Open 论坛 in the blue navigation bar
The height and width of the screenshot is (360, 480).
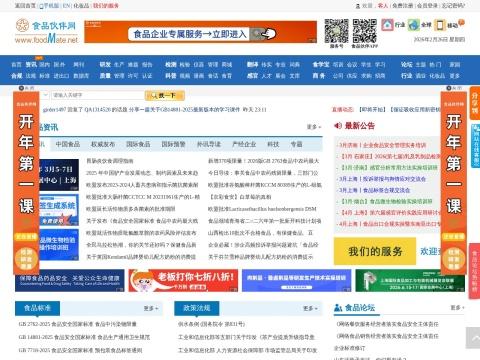tap(406, 65)
